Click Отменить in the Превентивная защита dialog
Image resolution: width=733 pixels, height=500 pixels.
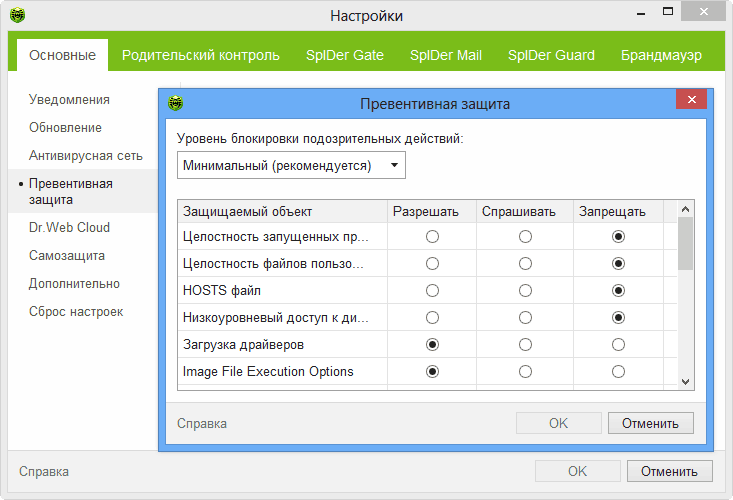pyautogui.click(x=650, y=423)
